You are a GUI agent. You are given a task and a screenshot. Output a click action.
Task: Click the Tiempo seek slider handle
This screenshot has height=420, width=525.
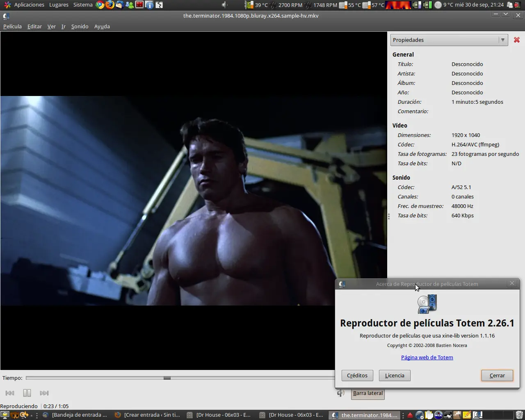(167, 378)
